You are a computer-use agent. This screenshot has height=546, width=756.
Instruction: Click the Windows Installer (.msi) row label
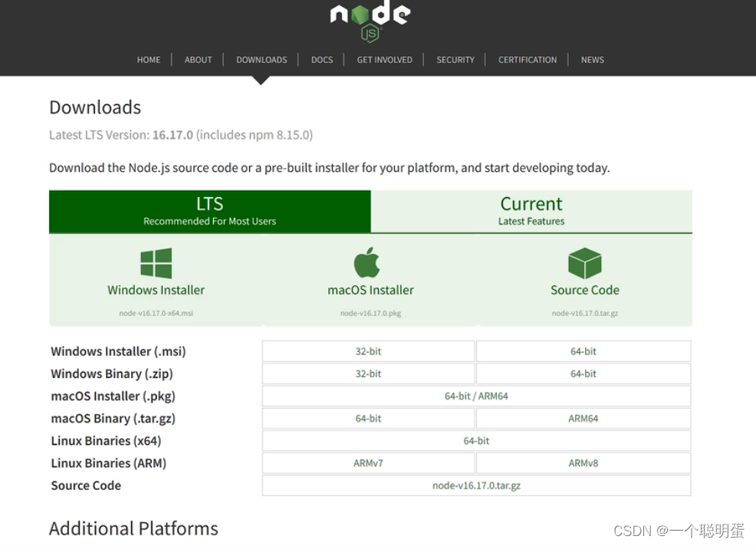(x=118, y=352)
